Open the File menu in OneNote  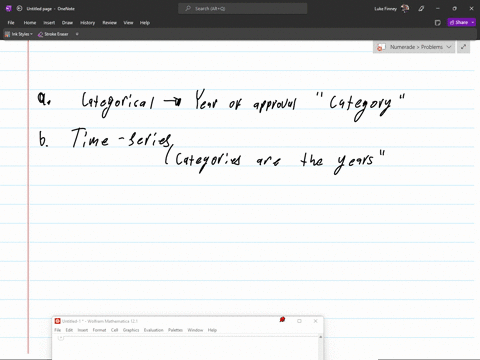[11, 23]
